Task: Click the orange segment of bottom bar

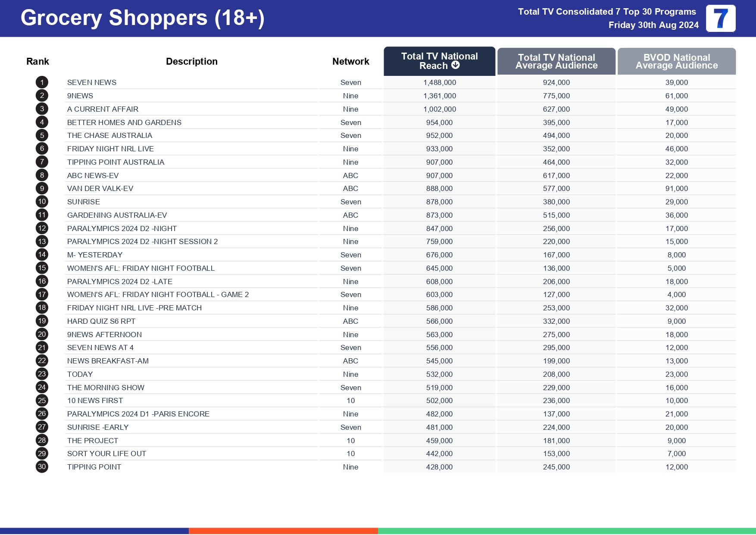Action: click(283, 531)
